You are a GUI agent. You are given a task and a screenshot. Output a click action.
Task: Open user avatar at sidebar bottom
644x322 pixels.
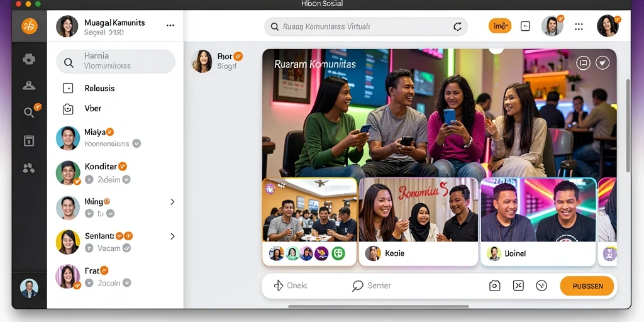coord(29,288)
